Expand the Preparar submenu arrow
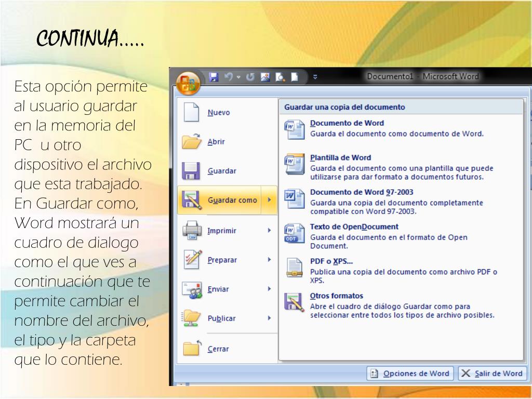 point(270,260)
